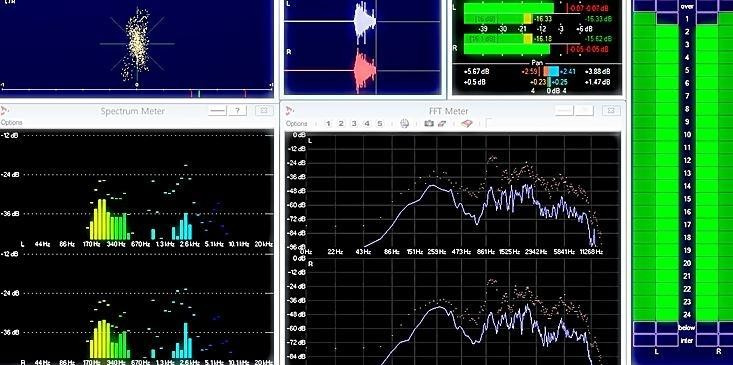This screenshot has height=365, width=733.
Task: Click the 'below' label in bit meter
Action: [687, 328]
